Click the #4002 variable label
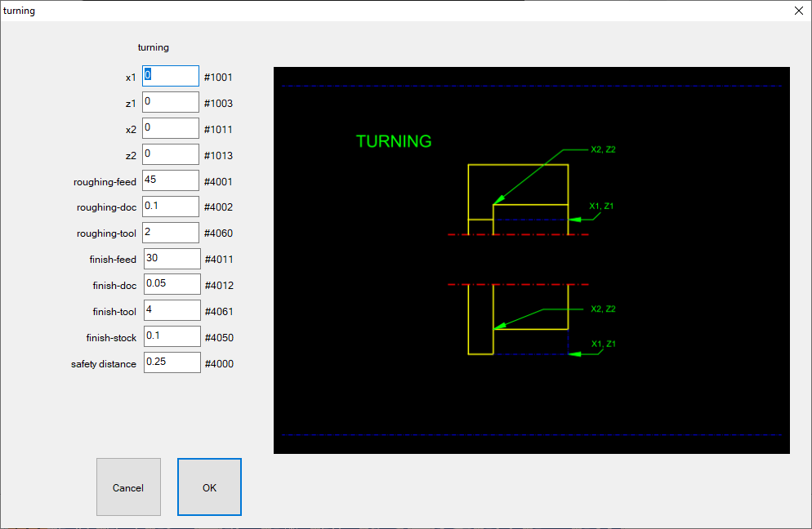This screenshot has width=812, height=529. [x=218, y=207]
